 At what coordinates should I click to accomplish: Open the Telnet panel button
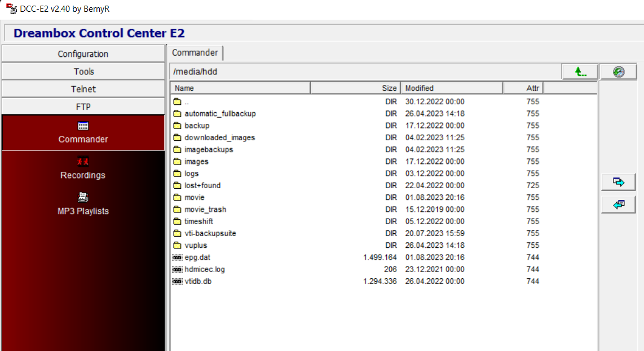[x=83, y=89]
